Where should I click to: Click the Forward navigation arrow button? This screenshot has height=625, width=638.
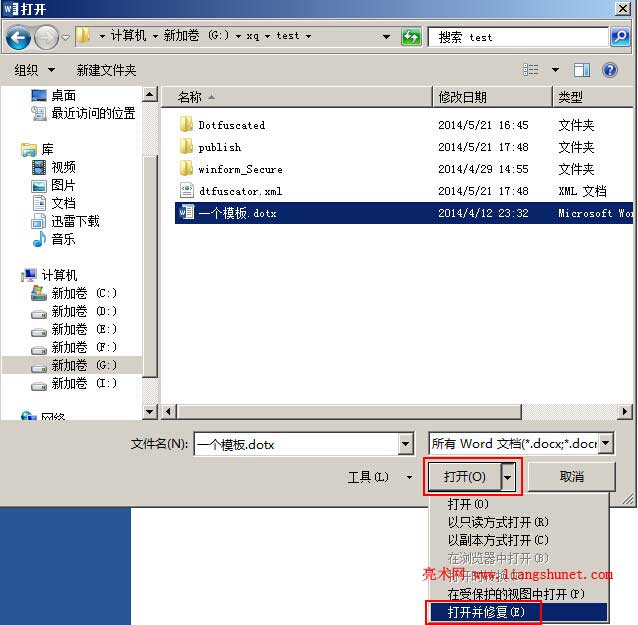(x=46, y=37)
